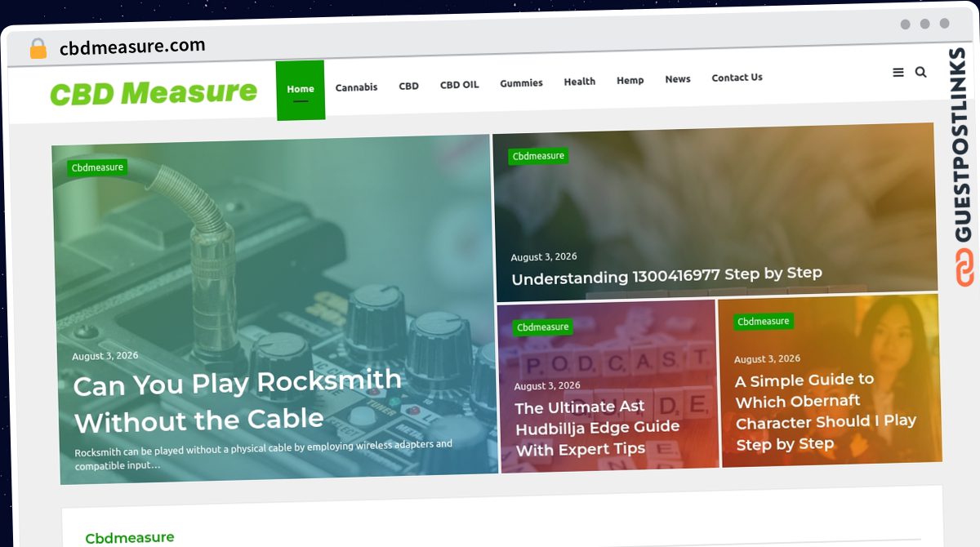Open The Ultimate Ast Hudbillja Edge Guide post

(x=597, y=427)
